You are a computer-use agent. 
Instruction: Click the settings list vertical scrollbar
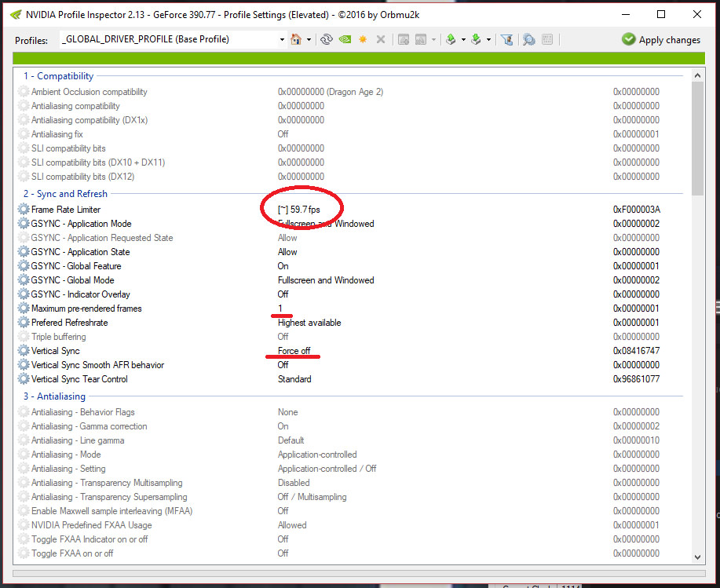[697, 314]
